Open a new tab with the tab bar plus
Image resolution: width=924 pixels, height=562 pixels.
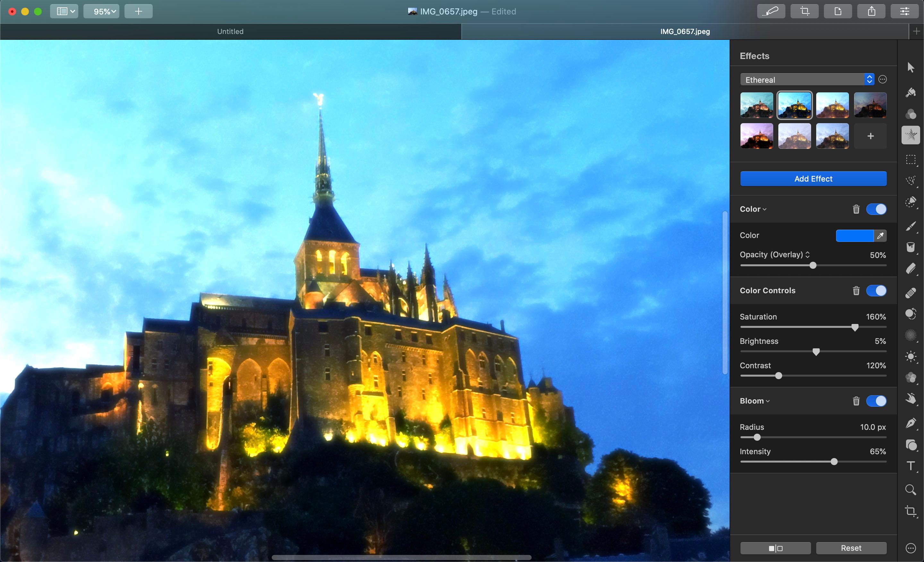click(916, 31)
